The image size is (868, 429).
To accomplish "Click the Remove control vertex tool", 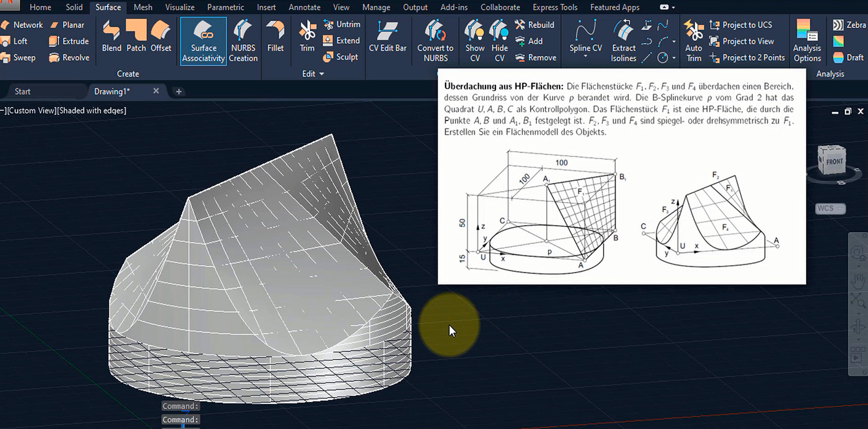I will 535,57.
